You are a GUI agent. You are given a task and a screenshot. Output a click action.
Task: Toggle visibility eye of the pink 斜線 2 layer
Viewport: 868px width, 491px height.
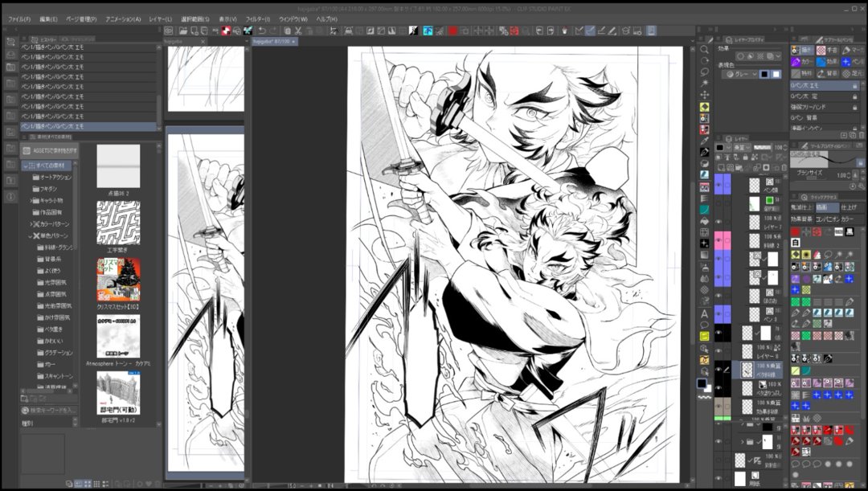coord(719,241)
